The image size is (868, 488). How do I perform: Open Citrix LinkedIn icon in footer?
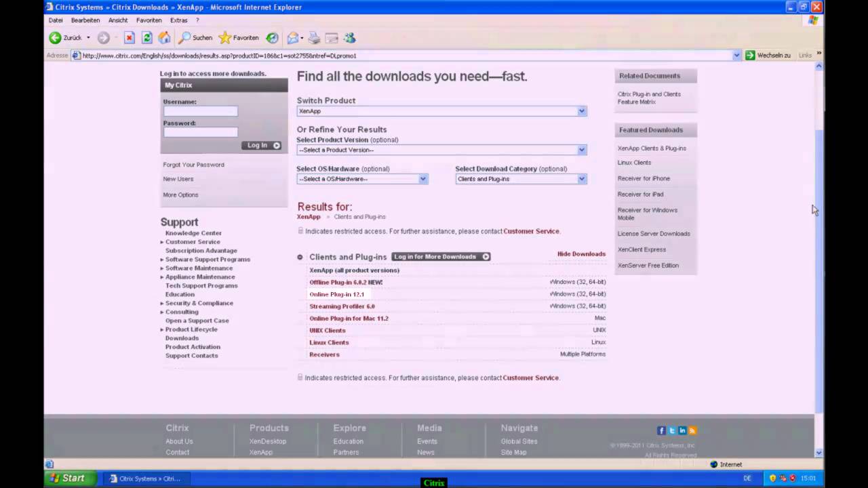click(x=682, y=430)
